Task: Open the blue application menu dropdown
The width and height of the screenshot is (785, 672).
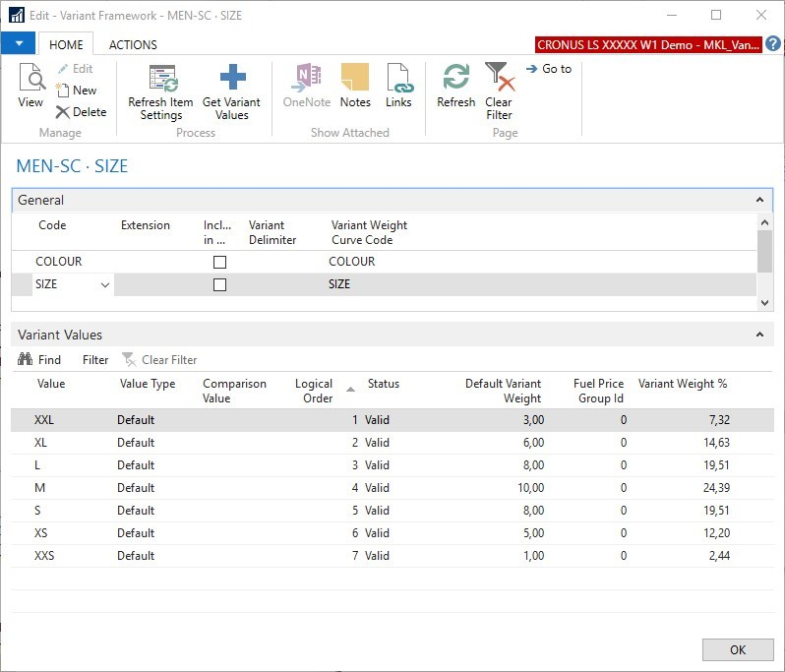Action: tap(18, 43)
